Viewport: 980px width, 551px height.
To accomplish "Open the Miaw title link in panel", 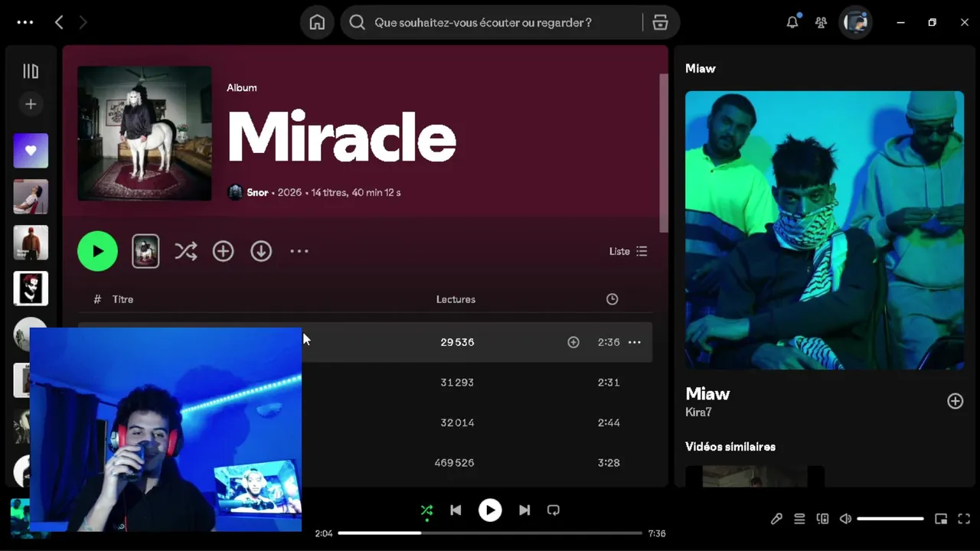I will click(x=707, y=393).
